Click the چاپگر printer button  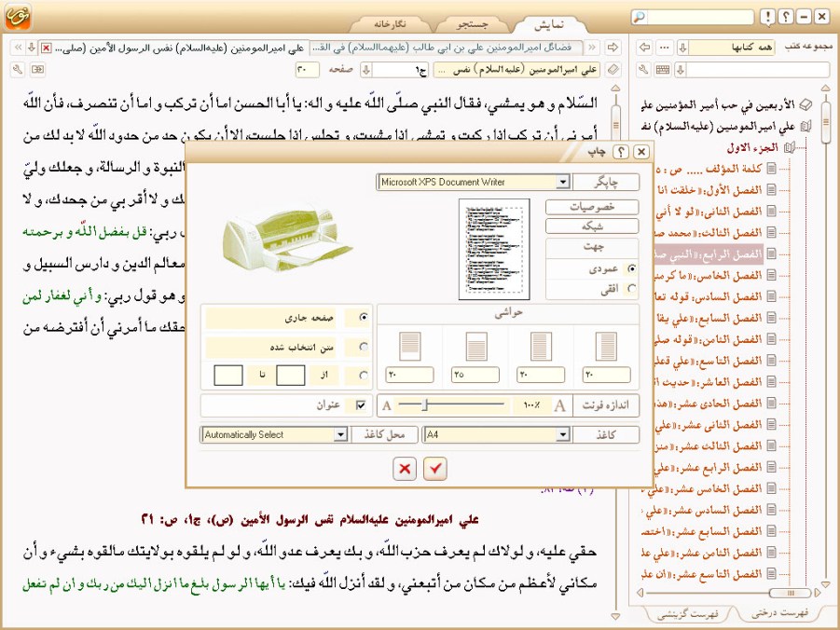point(606,182)
